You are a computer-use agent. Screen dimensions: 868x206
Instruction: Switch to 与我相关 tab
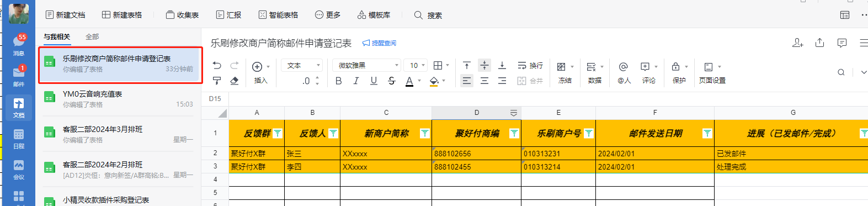tap(57, 36)
